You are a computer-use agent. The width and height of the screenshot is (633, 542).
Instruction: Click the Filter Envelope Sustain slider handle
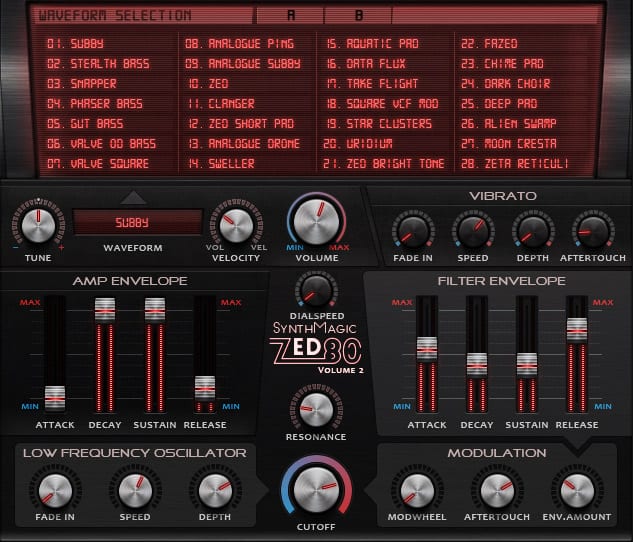click(x=527, y=366)
